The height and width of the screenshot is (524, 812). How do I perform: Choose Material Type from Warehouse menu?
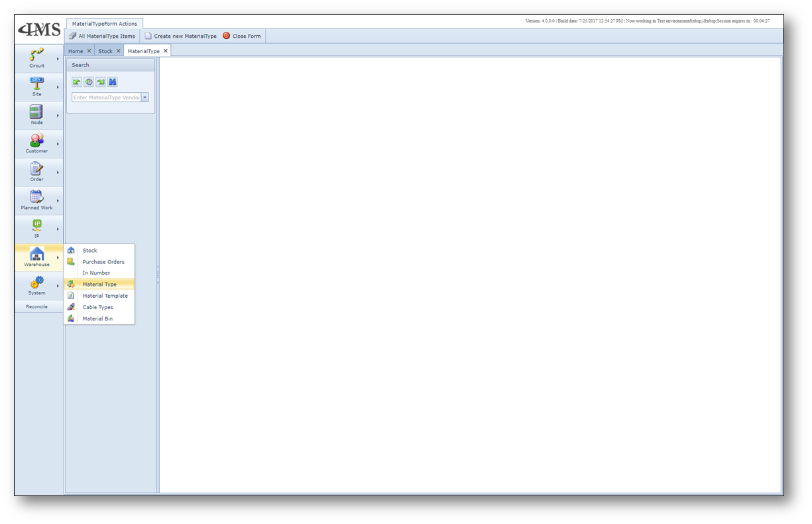tap(99, 284)
